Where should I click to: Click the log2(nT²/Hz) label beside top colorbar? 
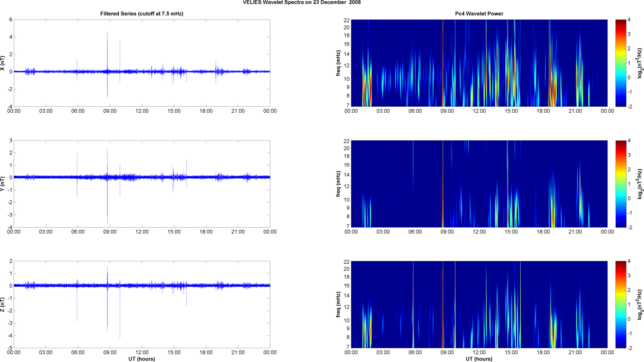pyautogui.click(x=640, y=63)
